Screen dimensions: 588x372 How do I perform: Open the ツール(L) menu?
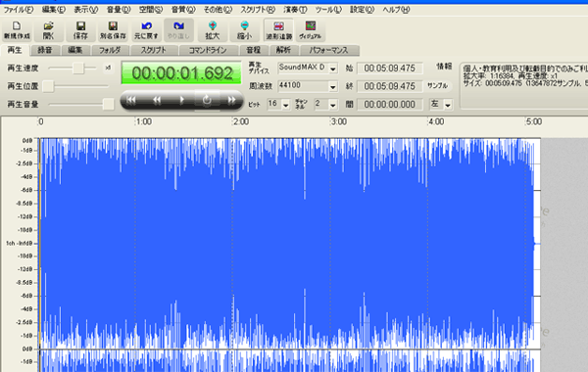pyautogui.click(x=328, y=10)
